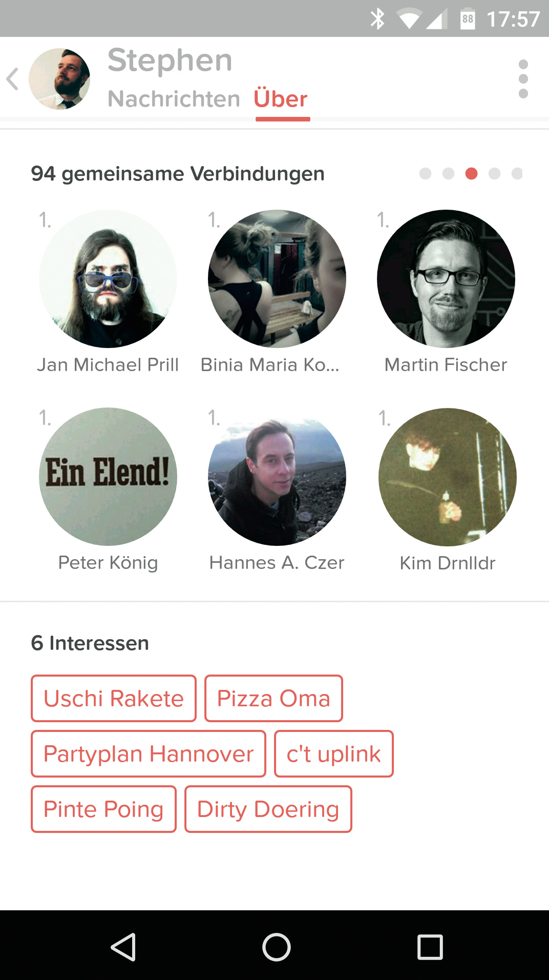Image resolution: width=549 pixels, height=980 pixels.
Task: Jump to the fourth connections page dot
Action: pyautogui.click(x=494, y=174)
